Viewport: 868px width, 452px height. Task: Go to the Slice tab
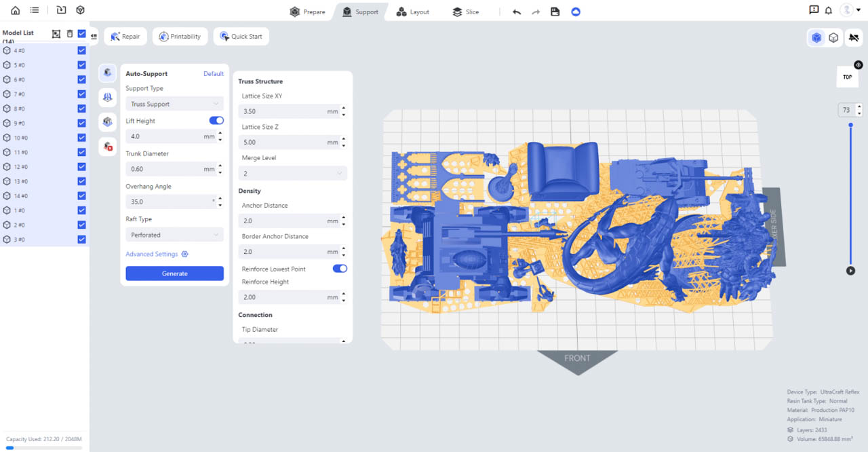pyautogui.click(x=465, y=12)
